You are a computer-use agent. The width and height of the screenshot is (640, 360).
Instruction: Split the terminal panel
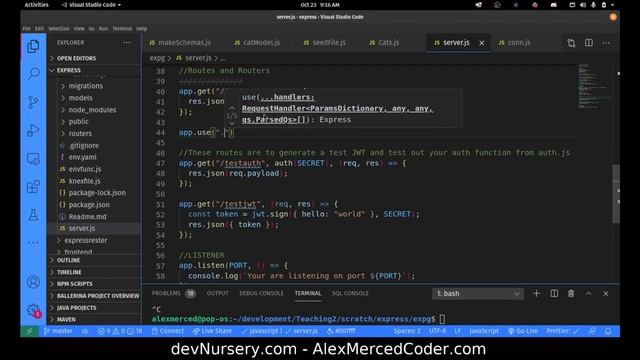pyautogui.click(x=554, y=293)
